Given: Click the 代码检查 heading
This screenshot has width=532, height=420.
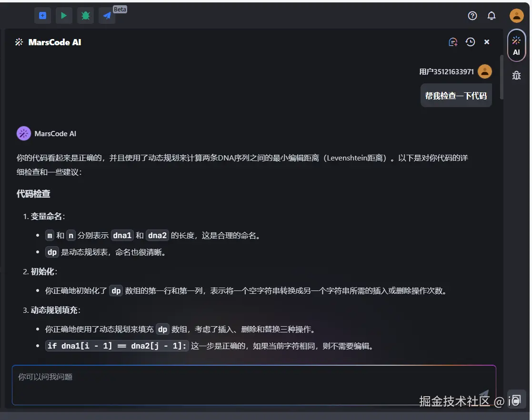Looking at the screenshot, I should (33, 194).
